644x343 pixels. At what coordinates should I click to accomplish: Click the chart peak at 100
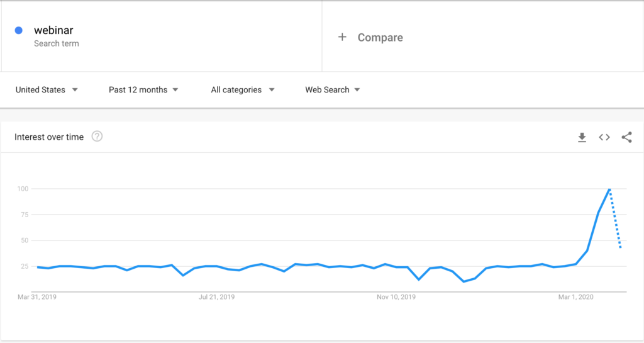(x=609, y=189)
